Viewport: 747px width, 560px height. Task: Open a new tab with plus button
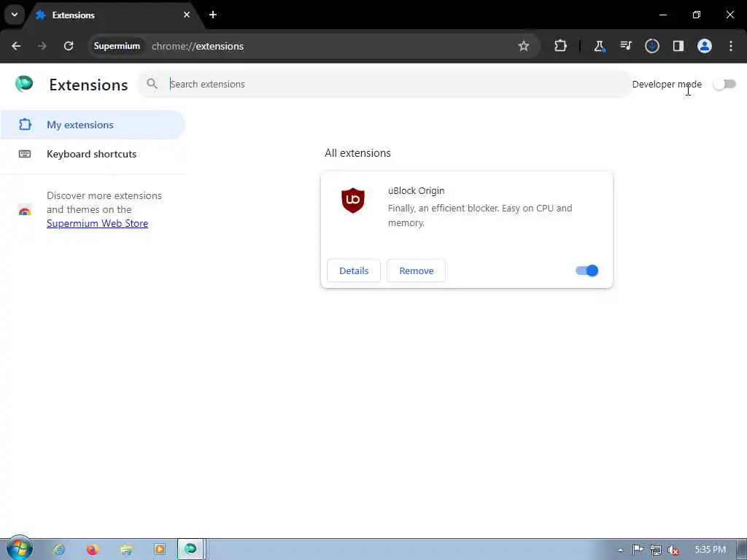(x=213, y=15)
